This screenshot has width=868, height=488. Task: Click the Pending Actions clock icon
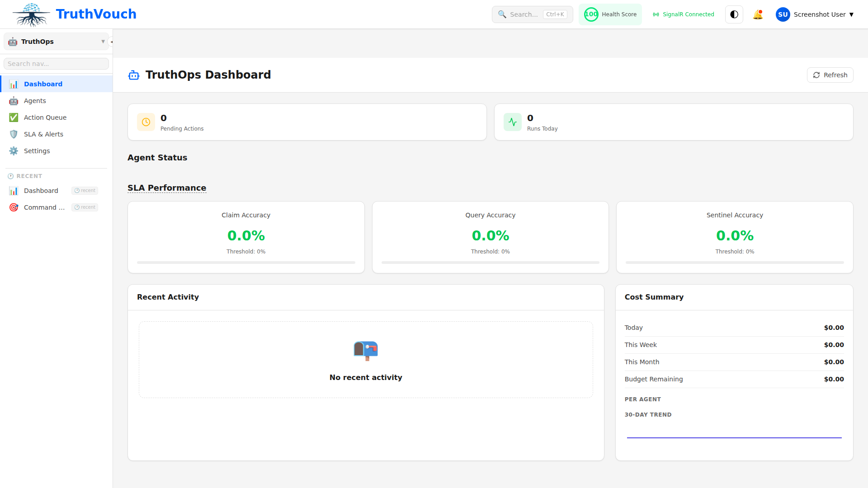pos(146,122)
